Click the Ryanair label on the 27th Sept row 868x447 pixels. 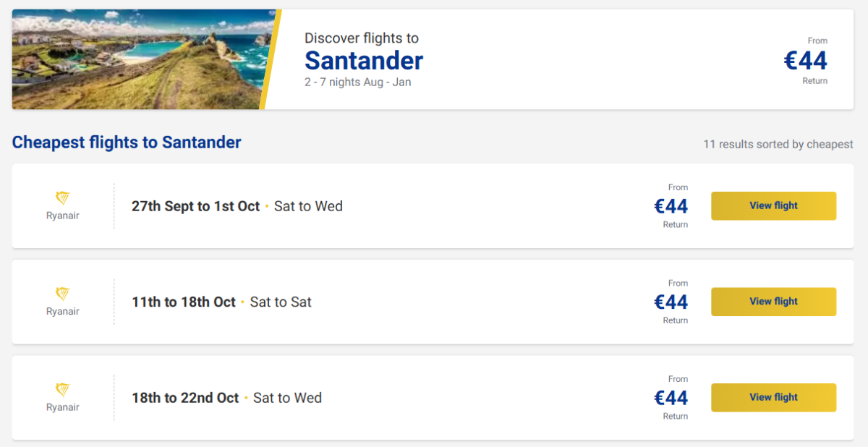click(x=63, y=216)
